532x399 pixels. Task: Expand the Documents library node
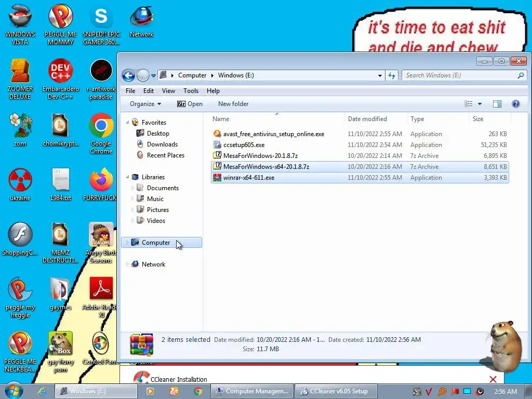[132, 188]
